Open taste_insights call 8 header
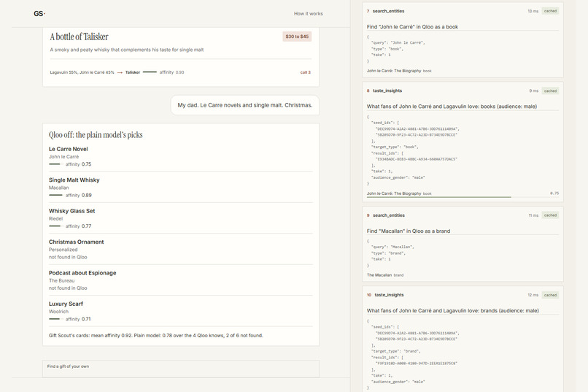 coord(463,91)
